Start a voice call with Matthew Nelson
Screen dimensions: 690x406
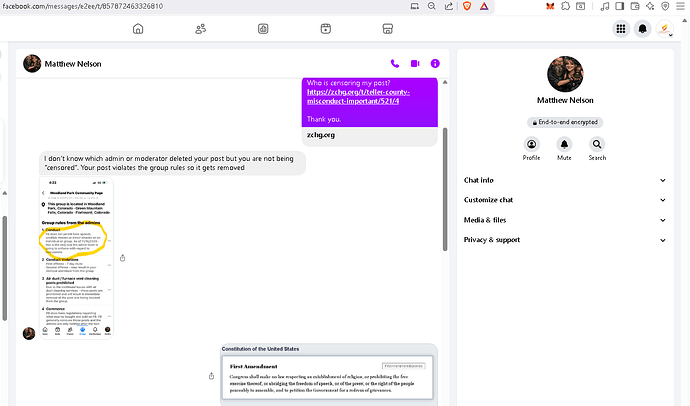(x=395, y=64)
